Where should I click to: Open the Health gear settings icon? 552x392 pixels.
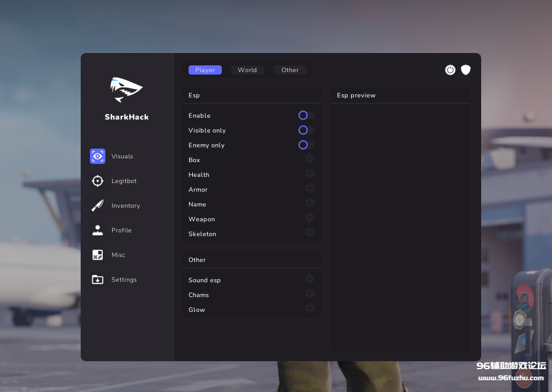(x=310, y=173)
